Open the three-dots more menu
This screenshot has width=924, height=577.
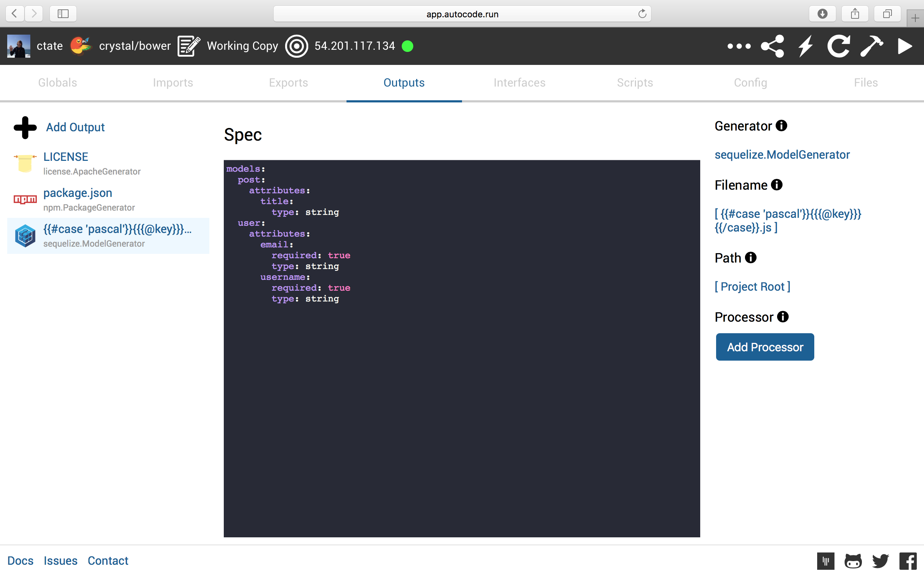tap(739, 46)
